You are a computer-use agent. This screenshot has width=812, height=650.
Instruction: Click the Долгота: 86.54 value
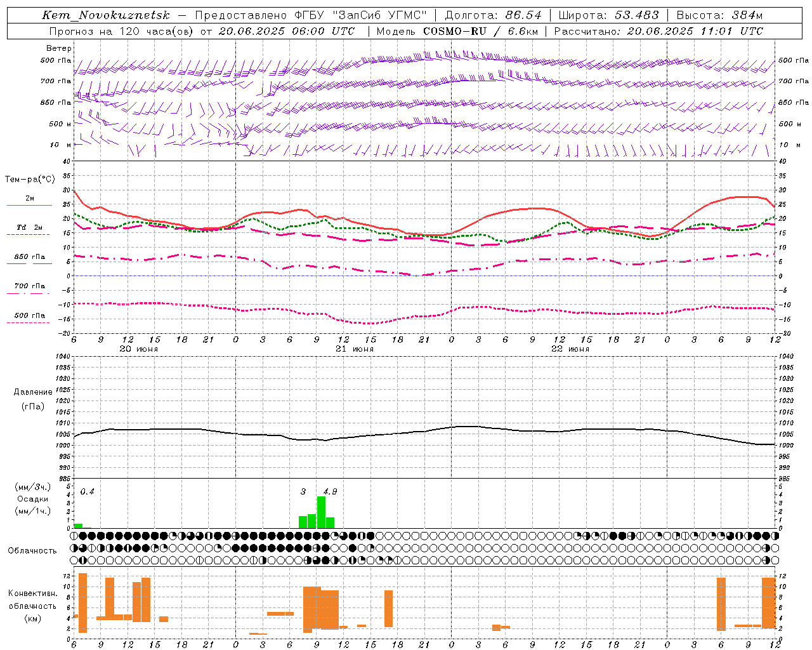[494, 15]
